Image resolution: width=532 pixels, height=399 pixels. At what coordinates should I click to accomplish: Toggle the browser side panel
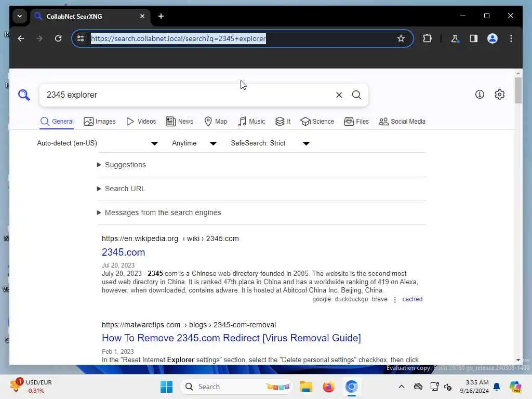click(x=474, y=38)
